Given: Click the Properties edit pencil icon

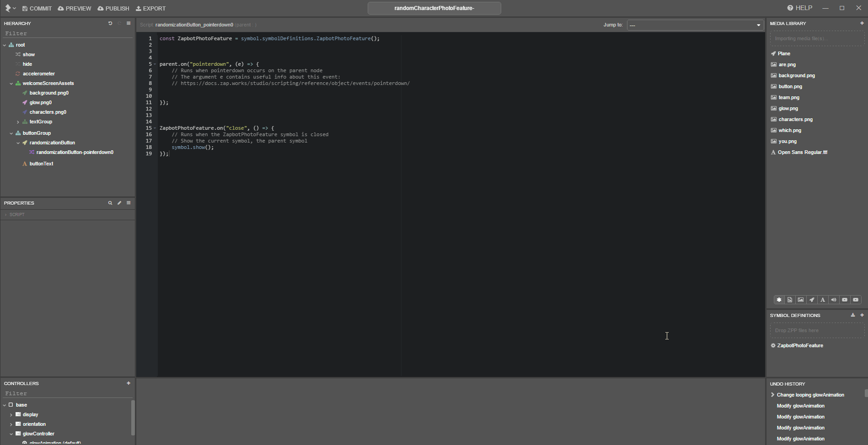Looking at the screenshot, I should (119, 203).
